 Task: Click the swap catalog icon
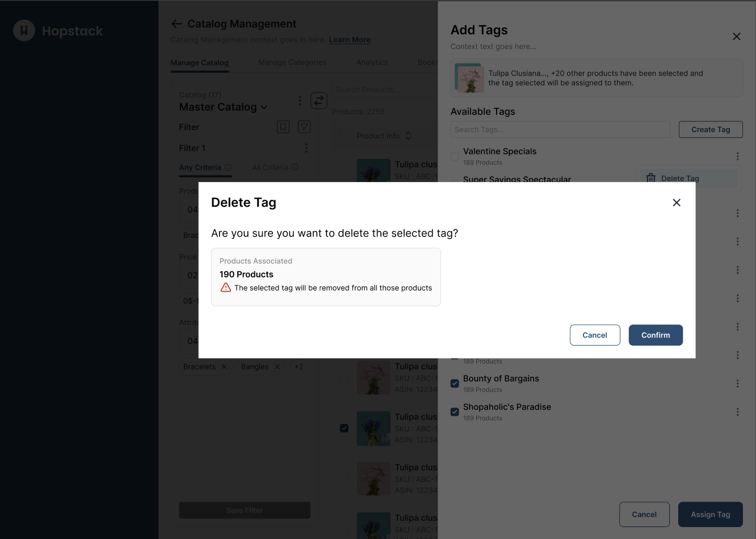coord(319,101)
